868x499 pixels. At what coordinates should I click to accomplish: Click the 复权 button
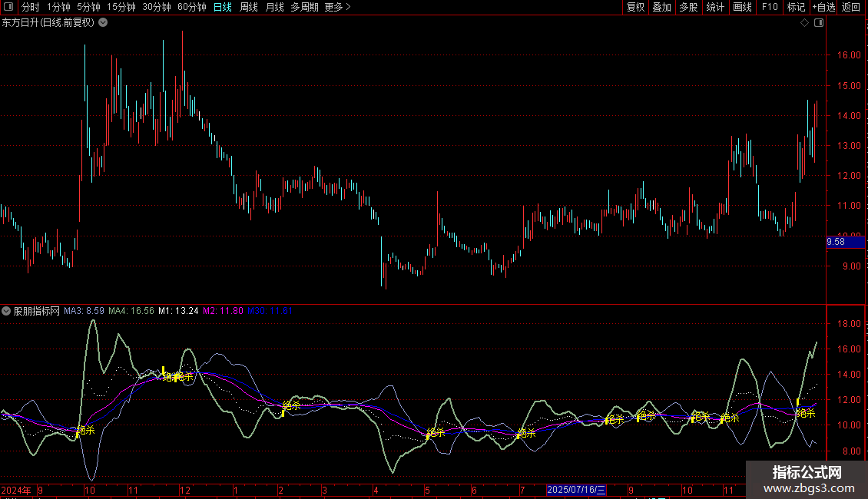(x=635, y=7)
